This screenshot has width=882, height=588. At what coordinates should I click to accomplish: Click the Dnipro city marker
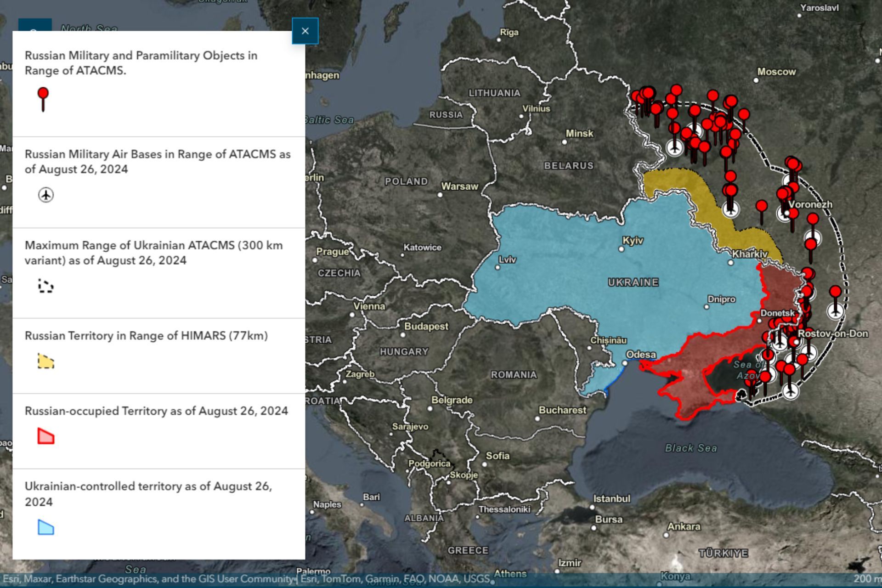[x=707, y=307]
